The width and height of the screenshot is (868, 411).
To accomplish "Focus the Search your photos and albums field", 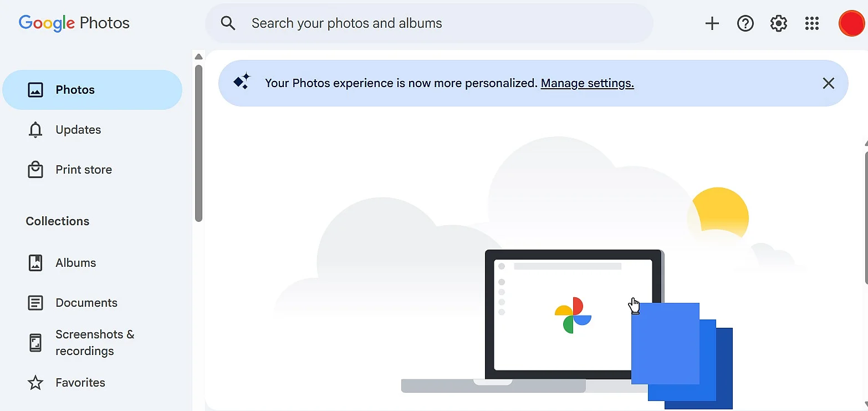I will (429, 23).
